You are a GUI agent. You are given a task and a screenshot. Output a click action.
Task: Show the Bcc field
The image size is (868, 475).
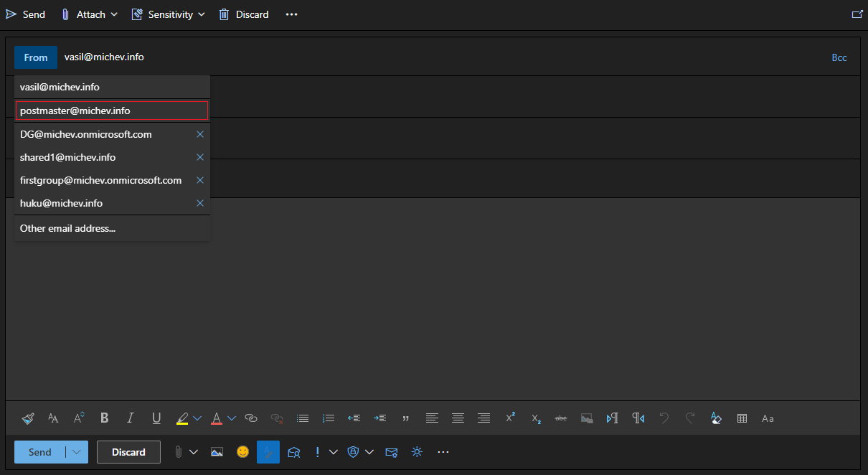click(839, 57)
